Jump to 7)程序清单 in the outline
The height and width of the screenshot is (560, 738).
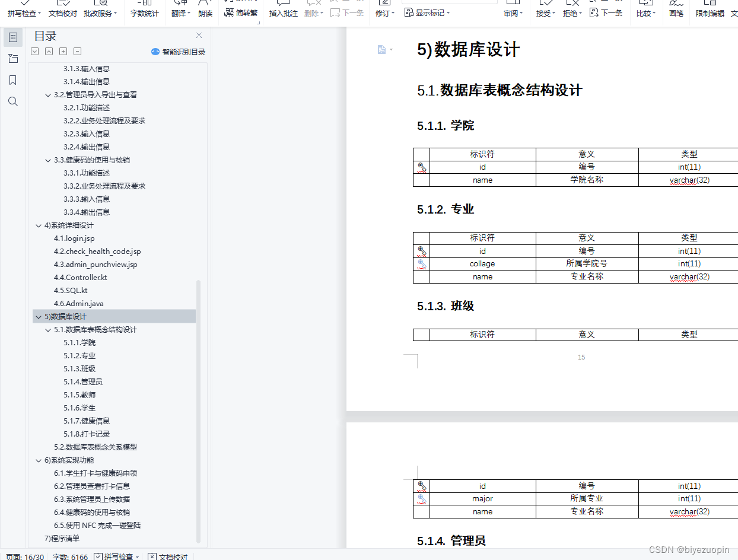click(62, 539)
